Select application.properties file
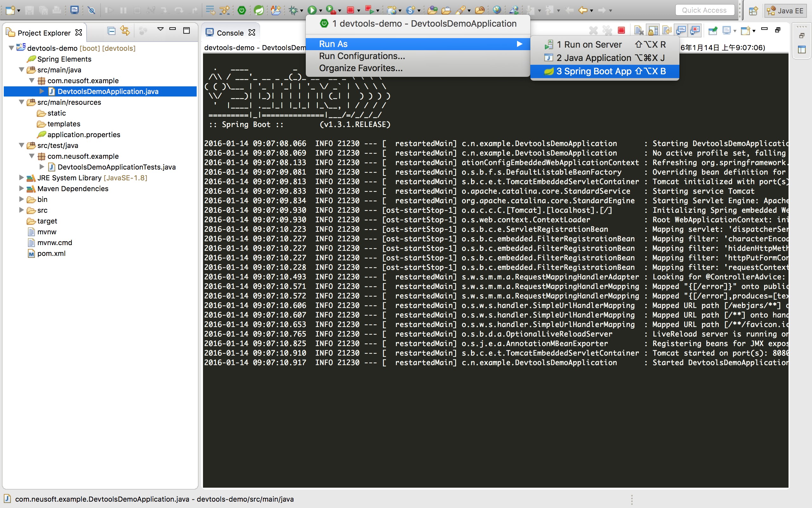 (x=79, y=135)
